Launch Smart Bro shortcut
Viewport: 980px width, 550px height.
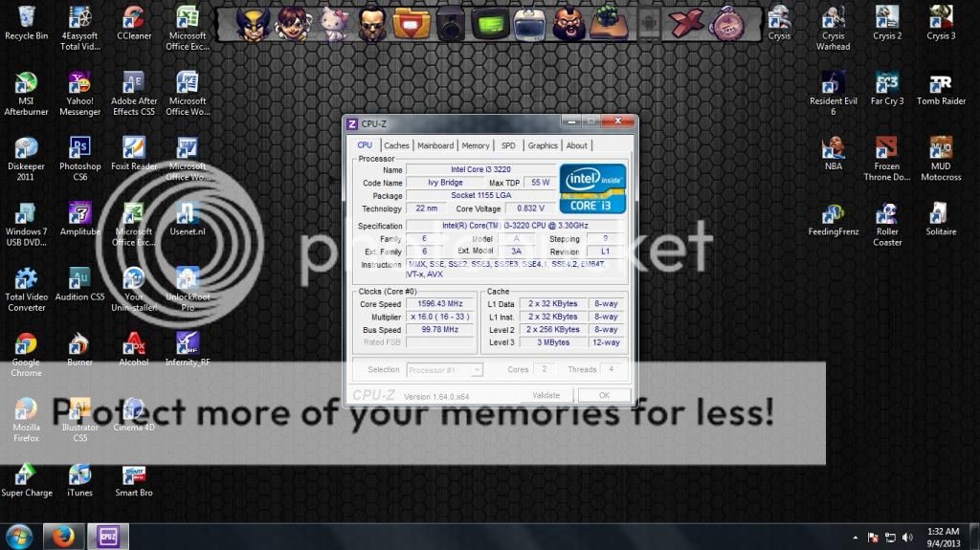tap(134, 480)
